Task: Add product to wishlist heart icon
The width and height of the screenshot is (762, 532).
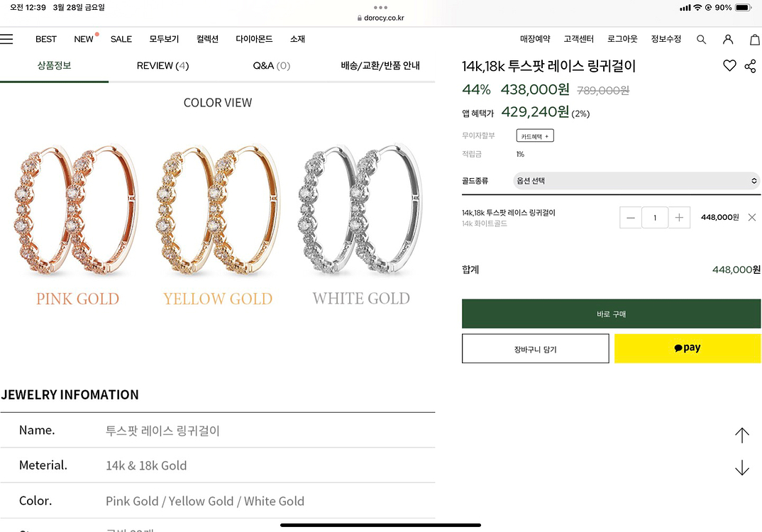Action: pos(729,65)
